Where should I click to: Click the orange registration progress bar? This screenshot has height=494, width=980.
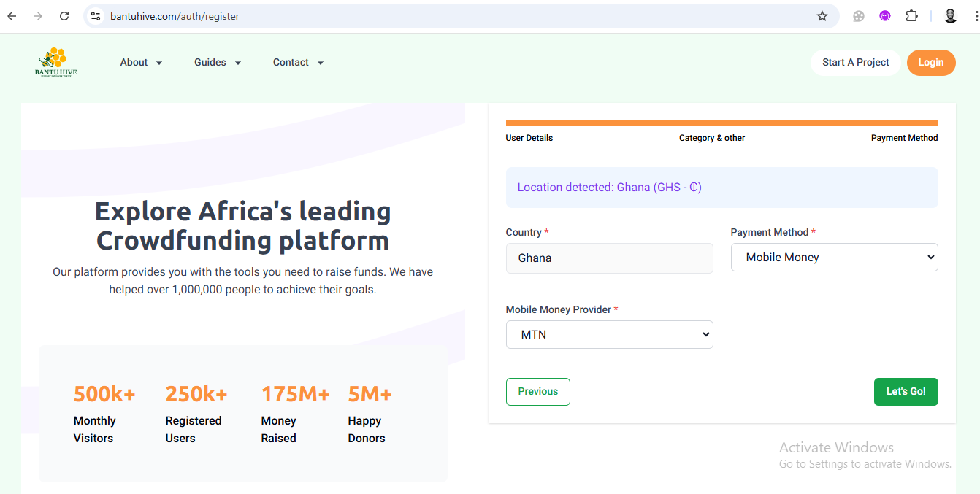pos(721,123)
